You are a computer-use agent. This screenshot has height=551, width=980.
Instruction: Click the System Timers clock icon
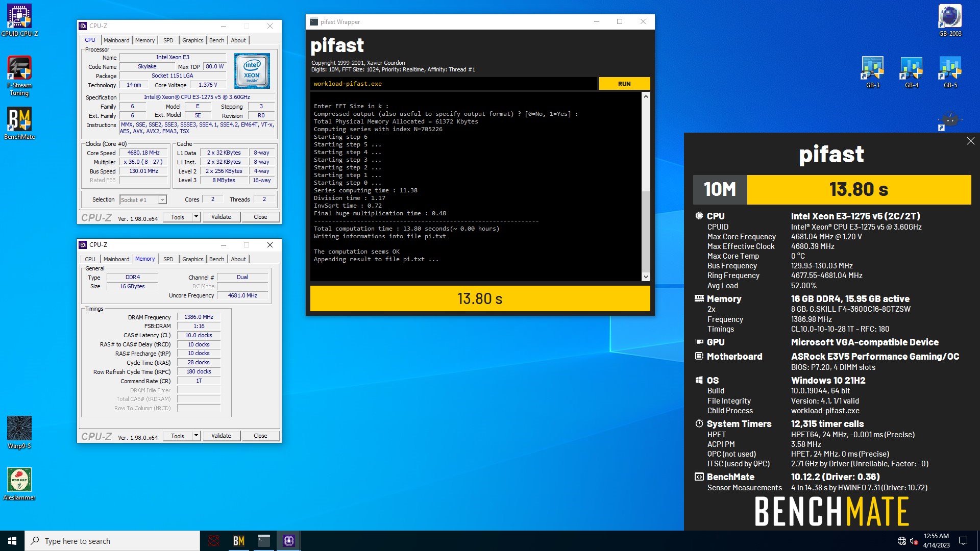(699, 423)
